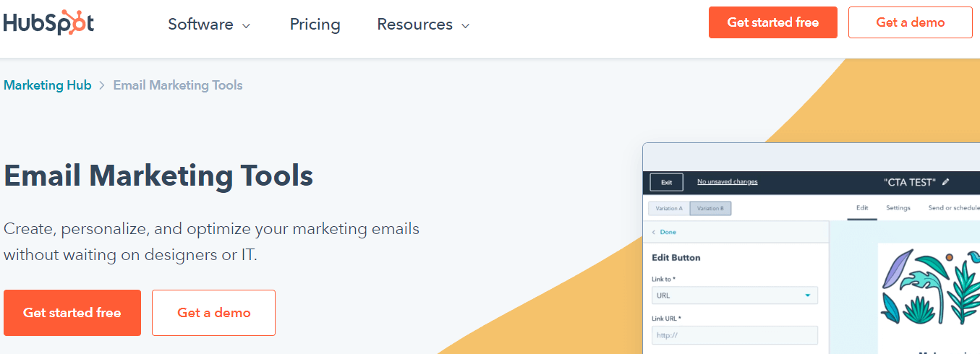The width and height of the screenshot is (980, 354).
Task: Open the Resources dropdown in navigation
Action: (x=423, y=25)
